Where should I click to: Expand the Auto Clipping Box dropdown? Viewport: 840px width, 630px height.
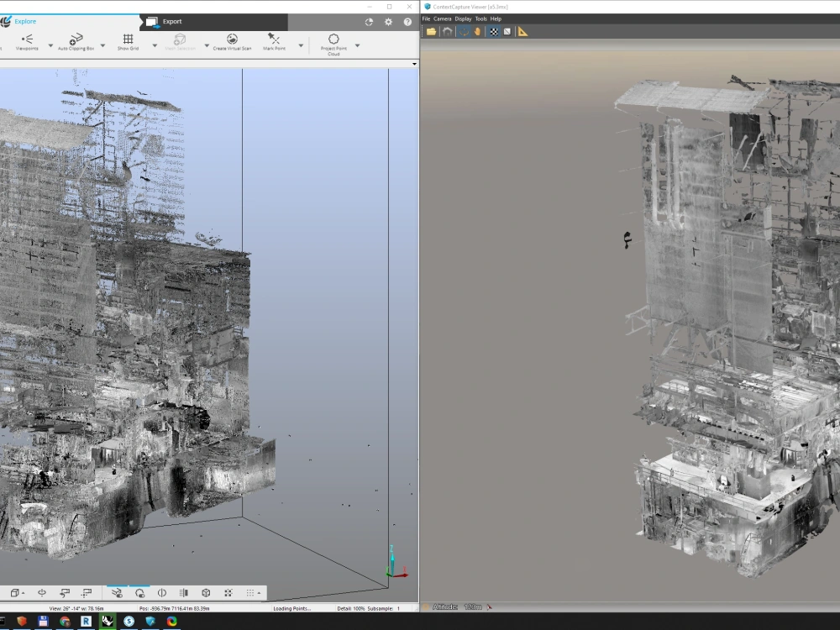[101, 44]
